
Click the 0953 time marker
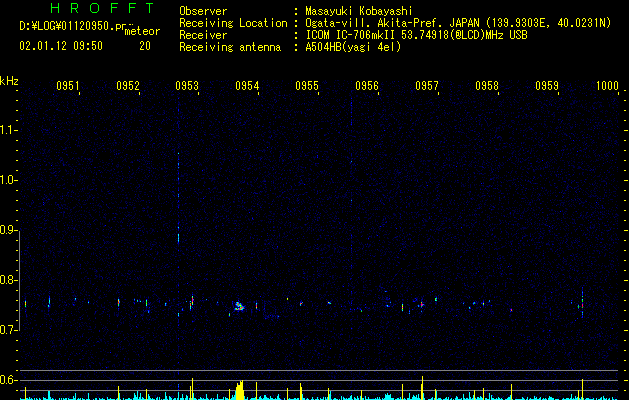pos(187,85)
